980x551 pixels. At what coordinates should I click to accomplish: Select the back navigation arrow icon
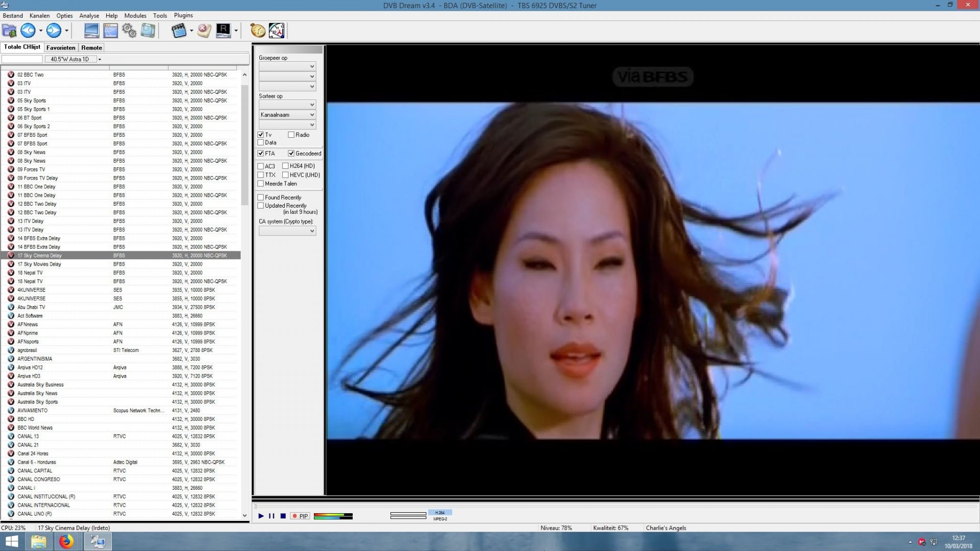click(28, 31)
